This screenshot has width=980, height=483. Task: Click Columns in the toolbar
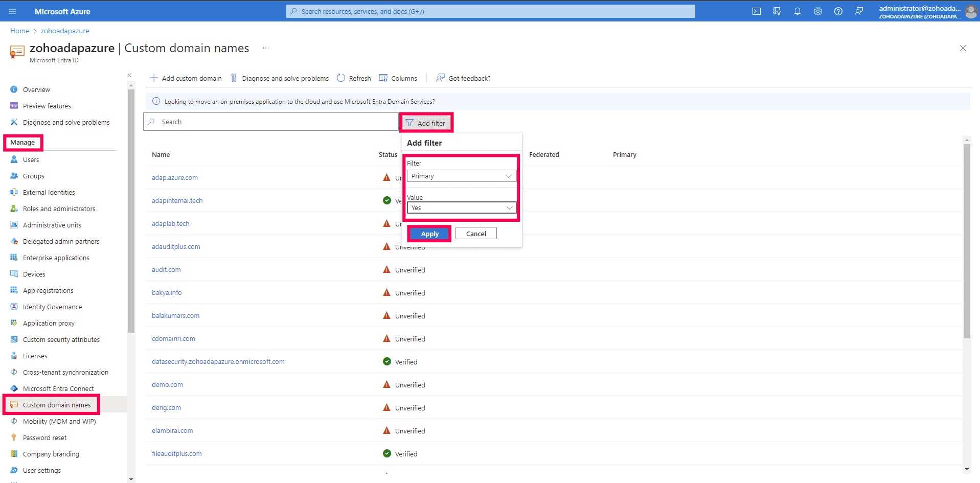click(x=398, y=78)
